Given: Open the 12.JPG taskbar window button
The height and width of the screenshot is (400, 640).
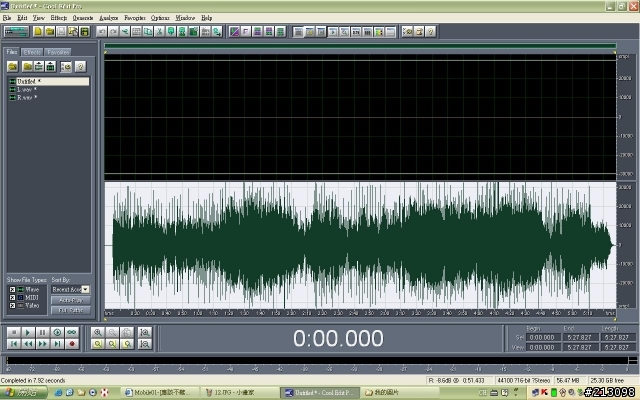Looking at the screenshot, I should pos(241,393).
